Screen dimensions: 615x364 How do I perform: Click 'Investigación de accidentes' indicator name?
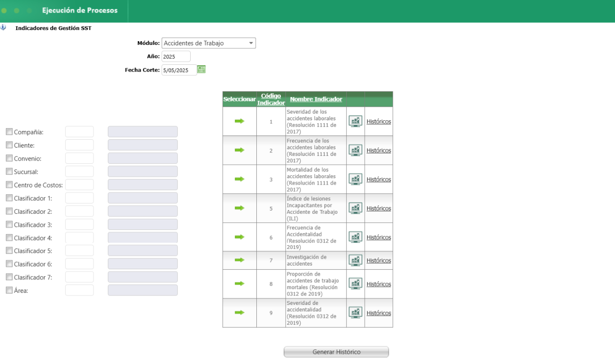(306, 260)
